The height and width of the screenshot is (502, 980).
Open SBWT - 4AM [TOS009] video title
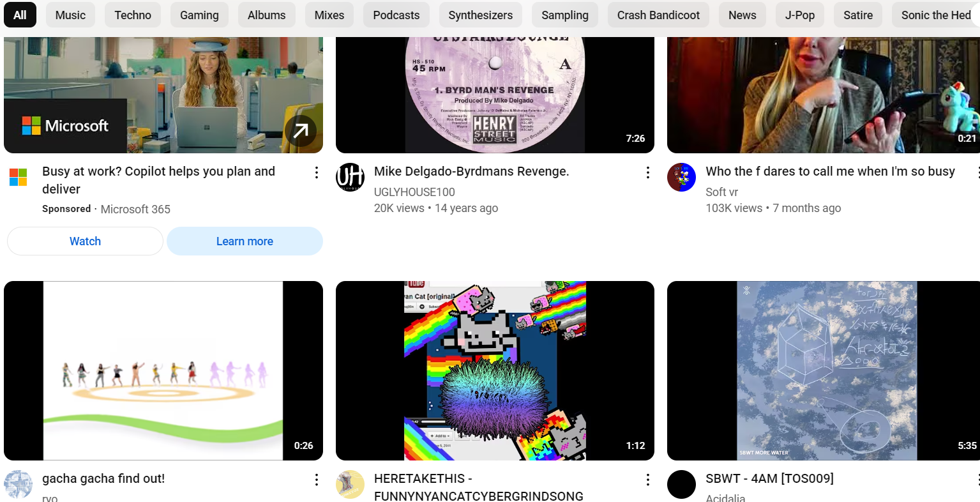pyautogui.click(x=769, y=478)
